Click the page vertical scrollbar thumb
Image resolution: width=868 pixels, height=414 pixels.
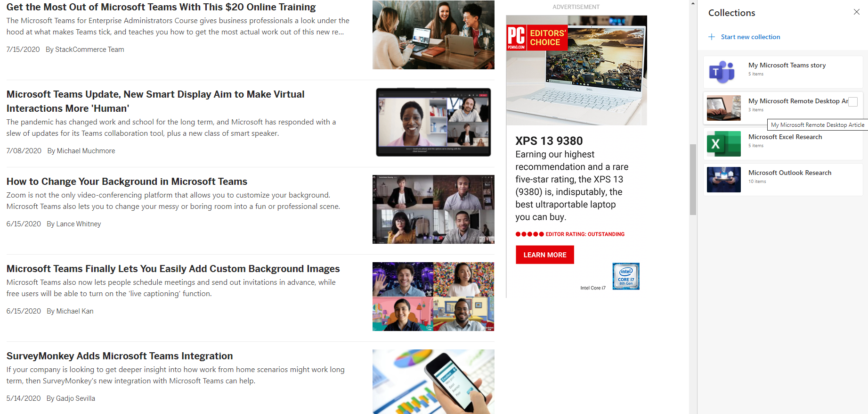693,179
